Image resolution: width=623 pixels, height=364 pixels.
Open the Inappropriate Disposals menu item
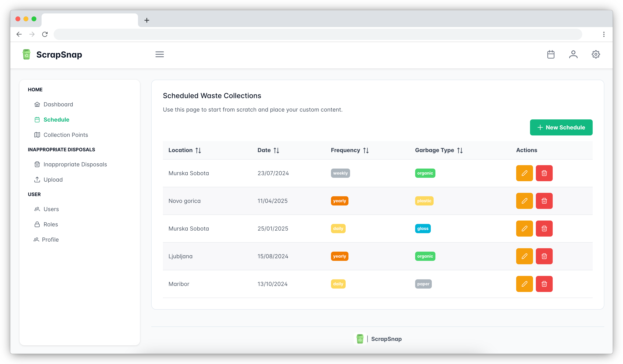pos(75,164)
